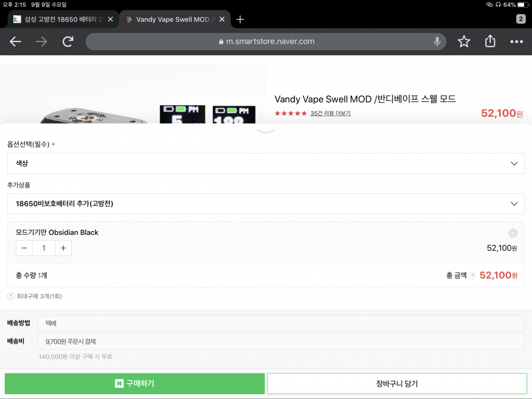Show the open tabs counter labeled 2
This screenshot has width=532, height=399.
[521, 19]
